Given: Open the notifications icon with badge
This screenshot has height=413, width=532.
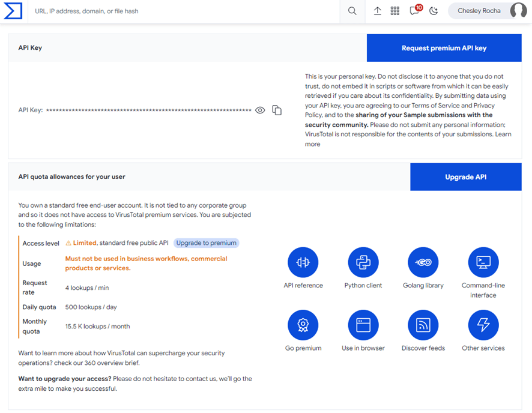Looking at the screenshot, I should 414,11.
